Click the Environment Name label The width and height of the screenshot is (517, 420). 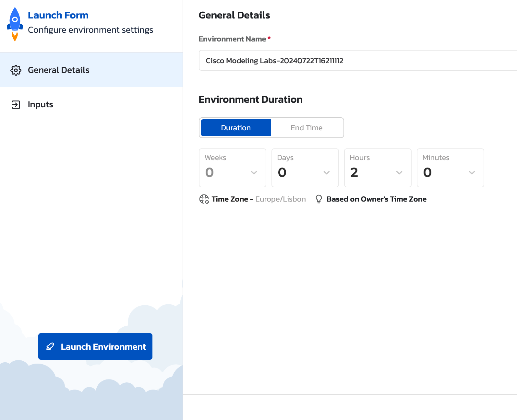232,39
